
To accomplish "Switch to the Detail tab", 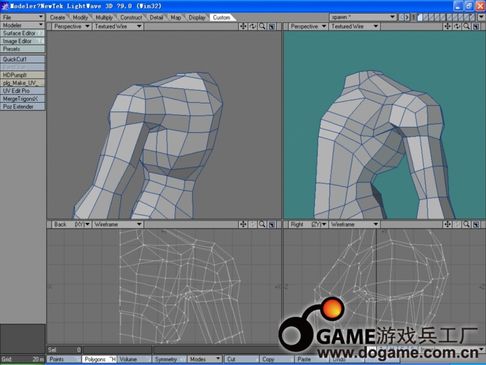I will tap(156, 17).
